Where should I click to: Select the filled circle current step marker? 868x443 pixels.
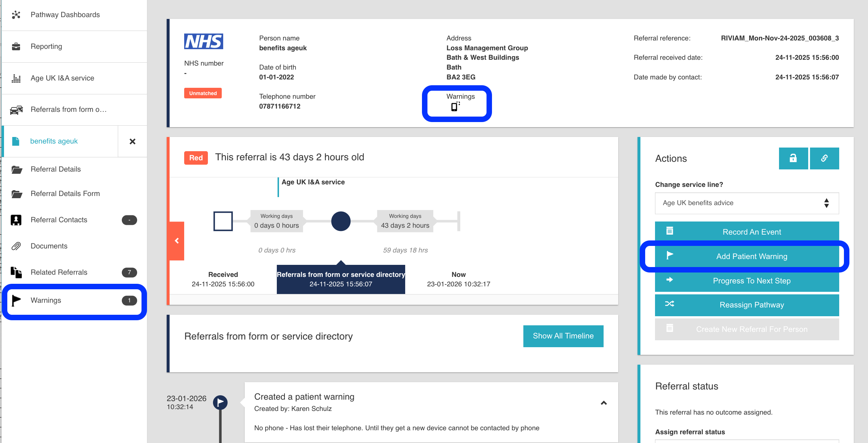(341, 221)
